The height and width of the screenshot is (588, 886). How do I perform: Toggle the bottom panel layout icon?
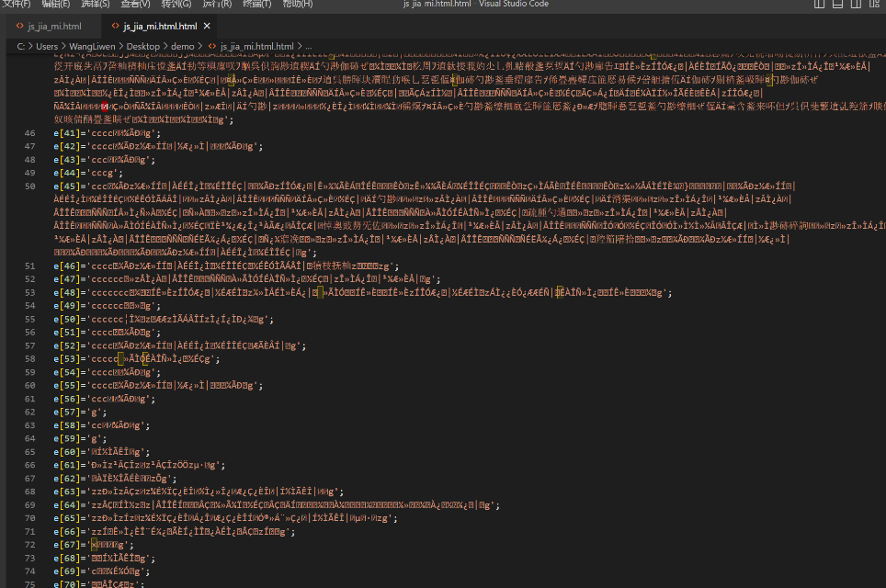[x=838, y=4]
